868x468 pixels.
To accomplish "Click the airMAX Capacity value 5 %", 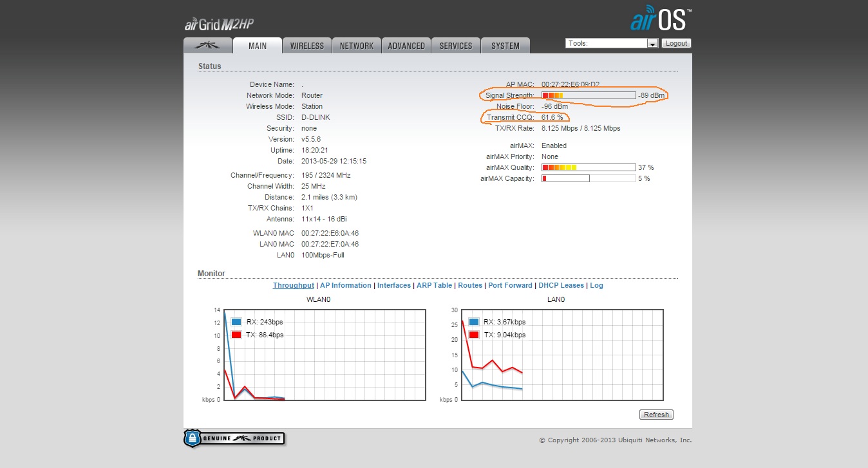I will point(644,178).
